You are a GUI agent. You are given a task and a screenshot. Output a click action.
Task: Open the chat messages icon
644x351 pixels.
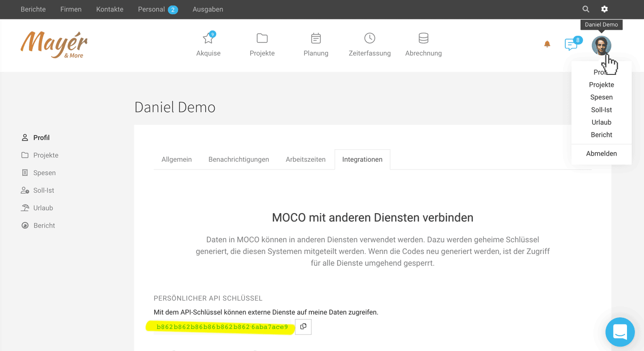coord(572,44)
